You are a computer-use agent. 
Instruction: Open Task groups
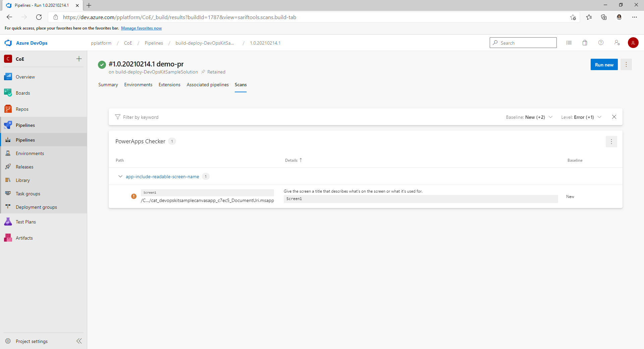click(x=27, y=193)
